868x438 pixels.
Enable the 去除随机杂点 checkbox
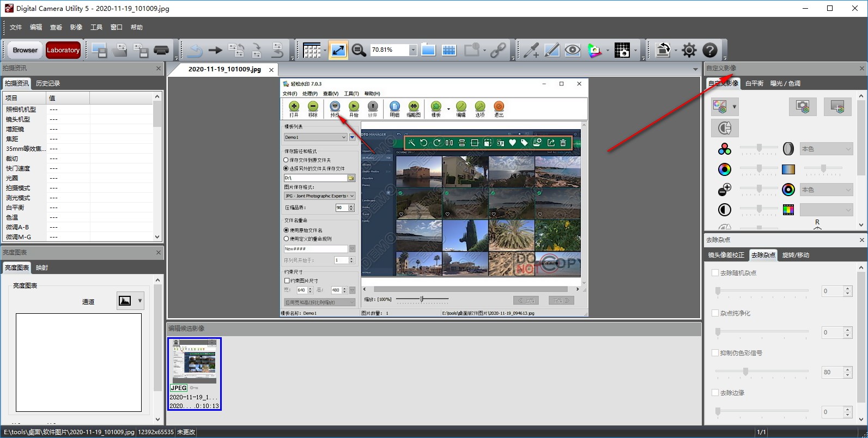[715, 273]
